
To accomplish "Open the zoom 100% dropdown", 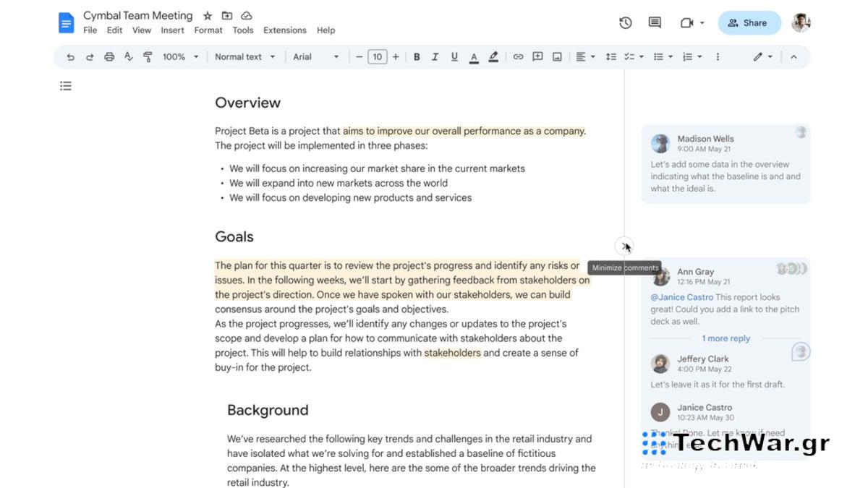I will pos(180,57).
